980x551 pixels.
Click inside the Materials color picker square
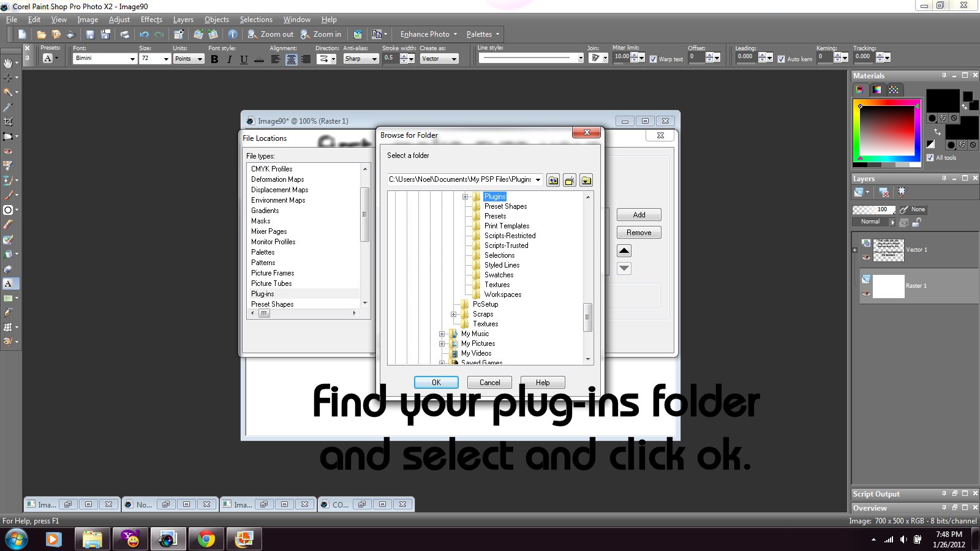pyautogui.click(x=887, y=130)
